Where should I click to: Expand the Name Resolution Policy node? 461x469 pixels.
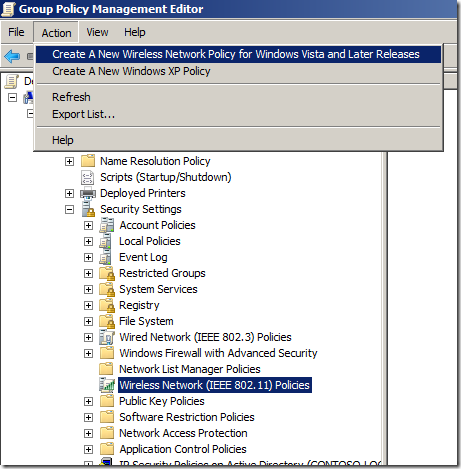[x=69, y=161]
